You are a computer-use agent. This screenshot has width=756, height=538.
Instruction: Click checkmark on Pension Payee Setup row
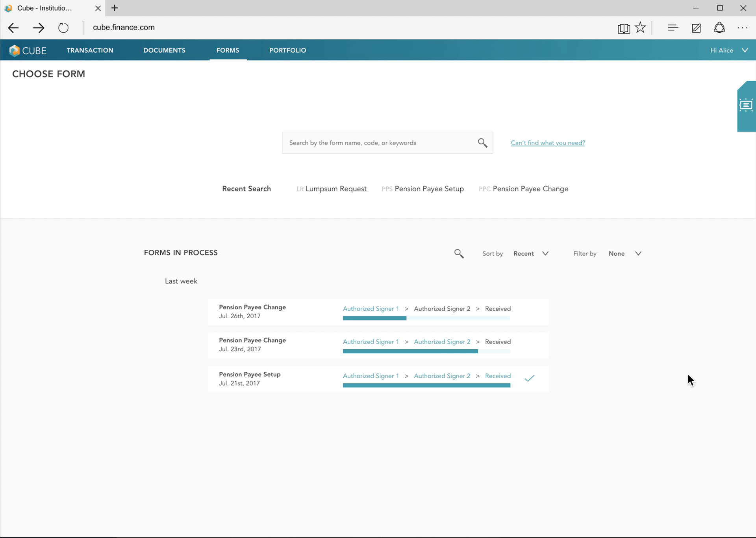[530, 378]
